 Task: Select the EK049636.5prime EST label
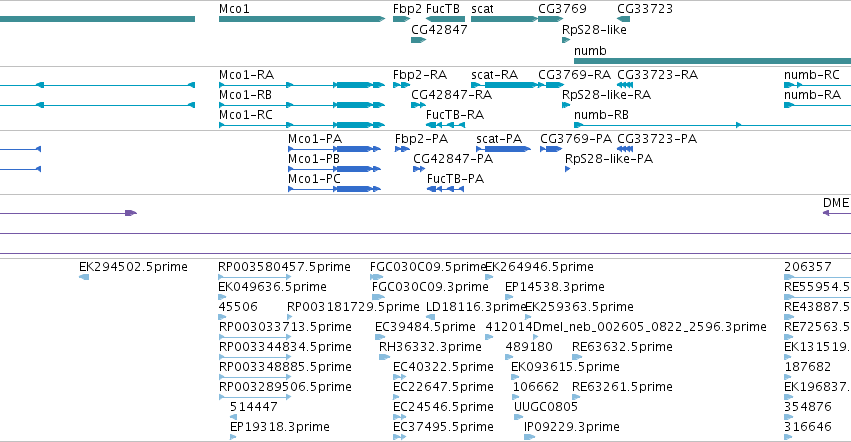click(272, 287)
